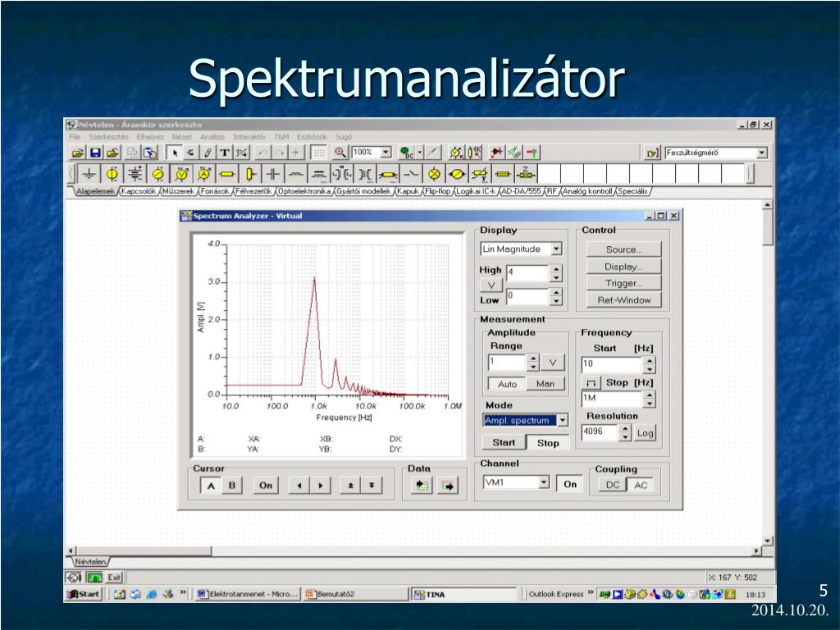Viewport: 840px width, 630px height.
Task: Select the arrow pointer tool
Action: pos(174,153)
